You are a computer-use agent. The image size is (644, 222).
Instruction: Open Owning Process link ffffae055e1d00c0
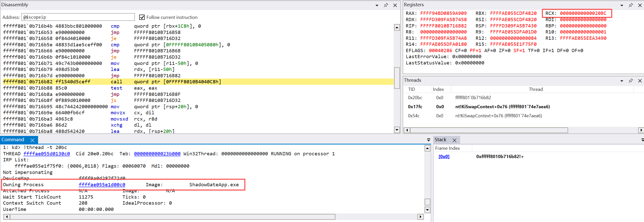102,185
